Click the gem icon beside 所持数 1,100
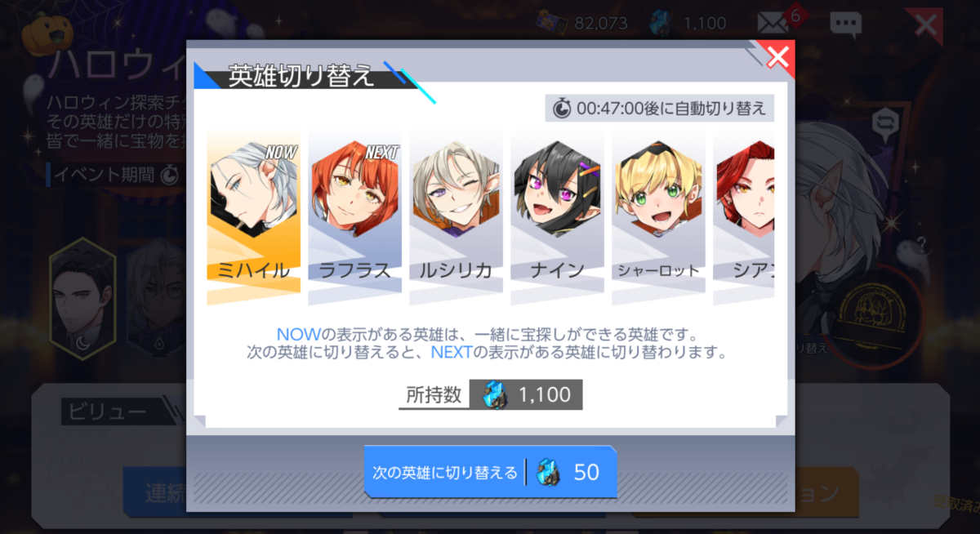This screenshot has width=980, height=534. (x=495, y=395)
